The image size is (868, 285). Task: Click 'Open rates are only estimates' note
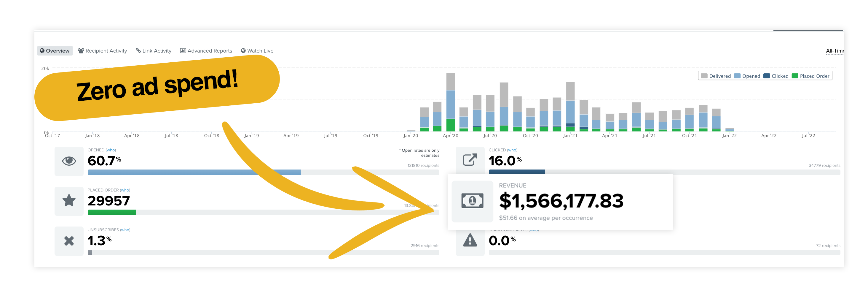419,153
